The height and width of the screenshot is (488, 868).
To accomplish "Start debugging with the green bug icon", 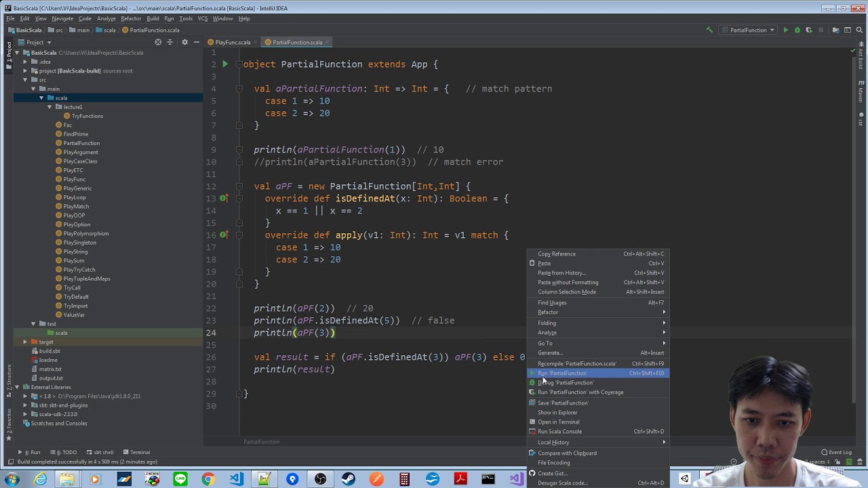I will coord(797,30).
